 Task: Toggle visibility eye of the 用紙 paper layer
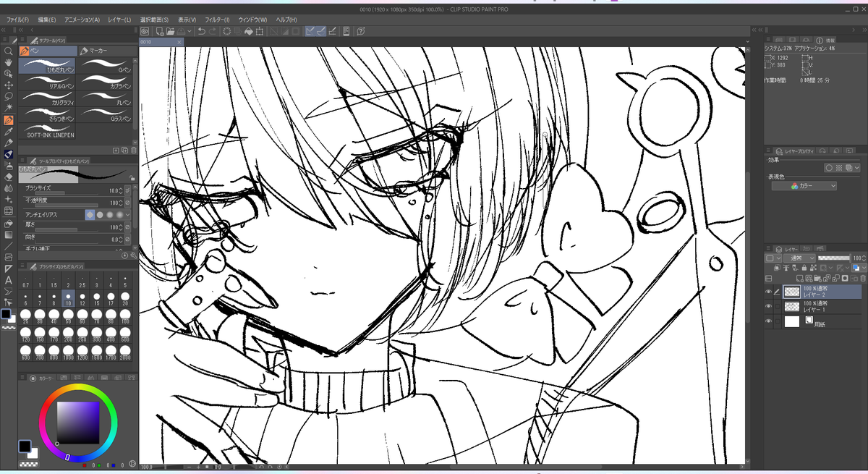tap(769, 321)
